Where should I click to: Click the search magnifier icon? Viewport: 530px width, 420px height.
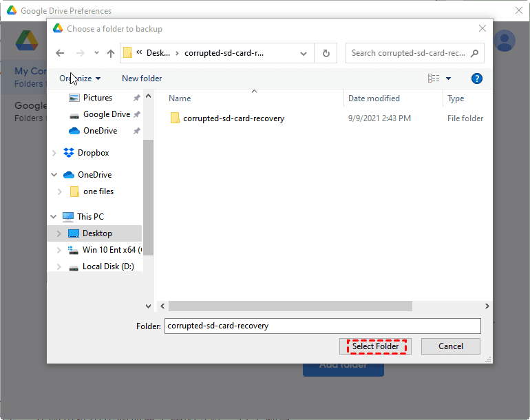pos(474,53)
